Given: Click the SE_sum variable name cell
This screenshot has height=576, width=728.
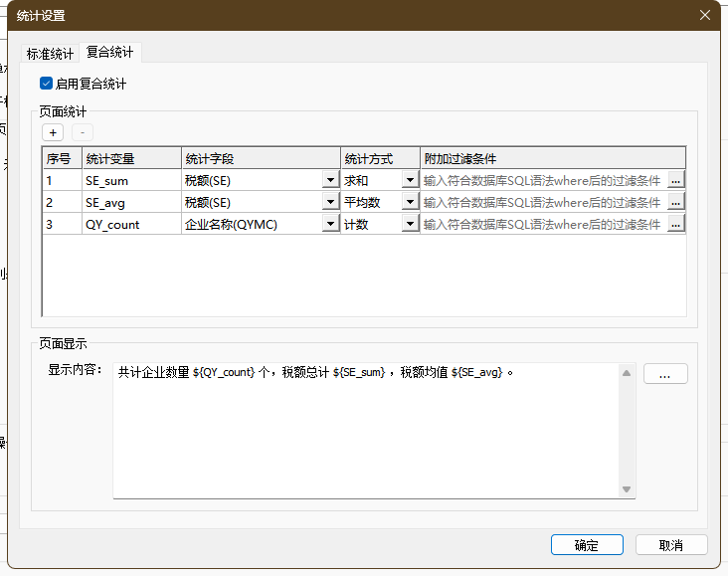Looking at the screenshot, I should tap(131, 181).
